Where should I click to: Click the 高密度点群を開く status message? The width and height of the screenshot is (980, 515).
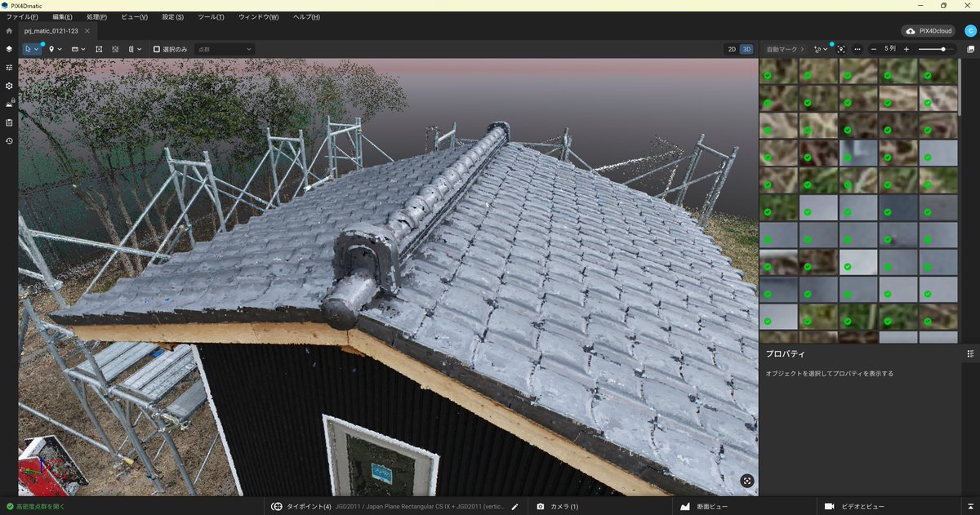coord(35,507)
